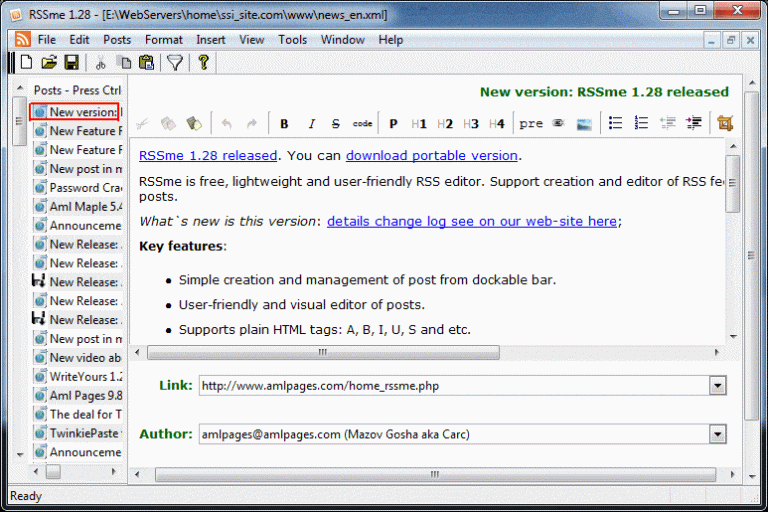The width and height of the screenshot is (768, 512).
Task: Open the View menu
Action: pos(251,40)
